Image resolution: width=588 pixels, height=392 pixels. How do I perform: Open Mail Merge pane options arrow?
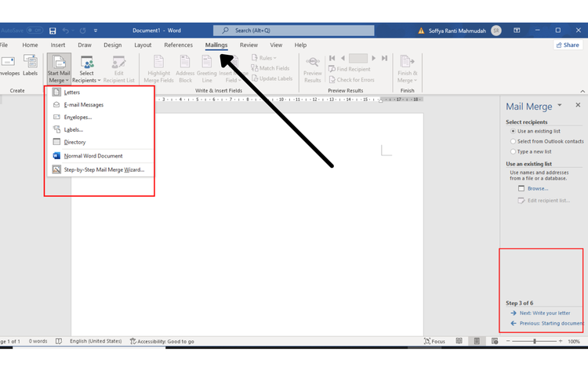560,105
